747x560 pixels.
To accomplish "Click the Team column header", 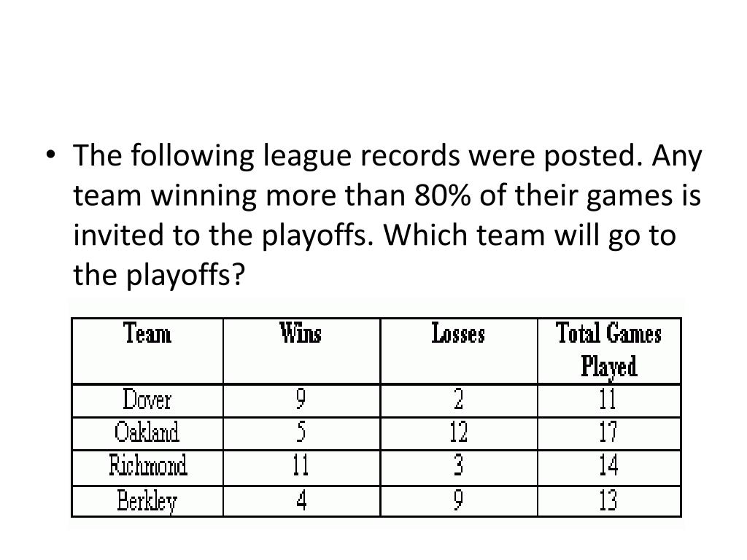I will click(147, 334).
